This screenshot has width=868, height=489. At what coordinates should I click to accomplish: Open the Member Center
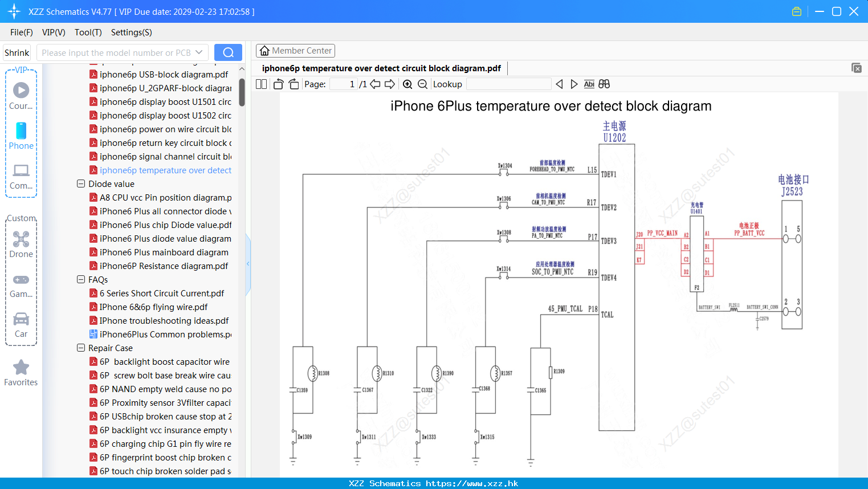[295, 51]
